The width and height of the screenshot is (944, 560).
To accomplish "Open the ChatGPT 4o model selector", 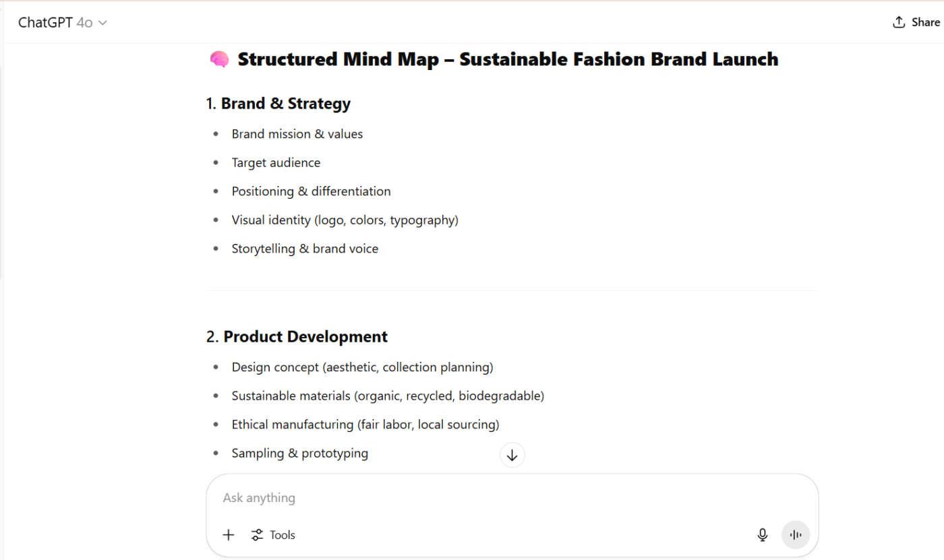I will click(x=63, y=23).
